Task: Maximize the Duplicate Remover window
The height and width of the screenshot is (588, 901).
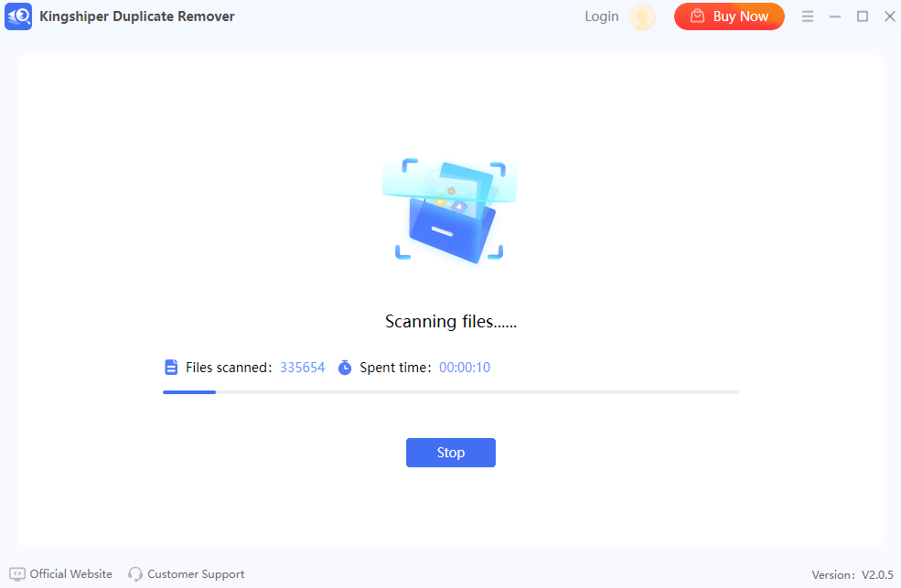Action: pos(862,16)
